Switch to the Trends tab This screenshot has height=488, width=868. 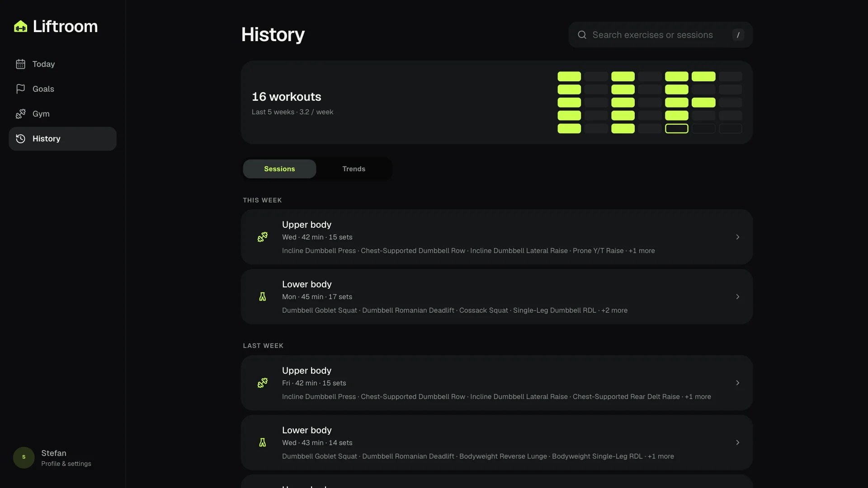click(354, 169)
